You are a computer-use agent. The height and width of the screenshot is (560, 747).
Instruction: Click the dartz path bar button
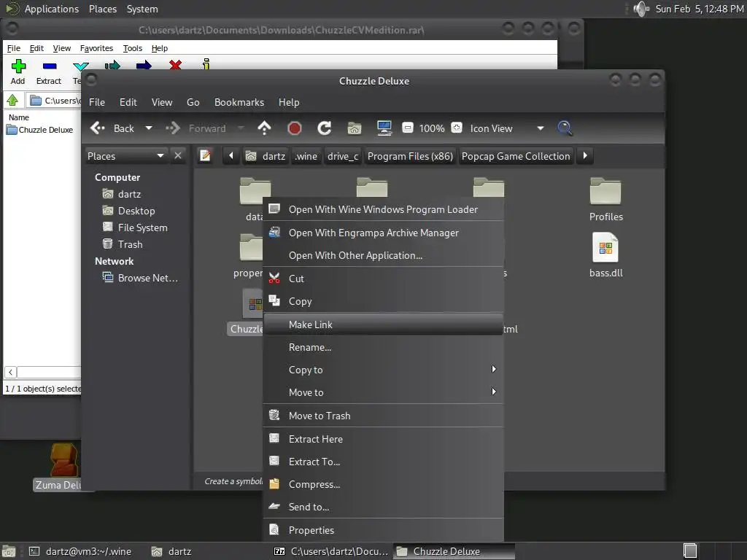tap(266, 156)
